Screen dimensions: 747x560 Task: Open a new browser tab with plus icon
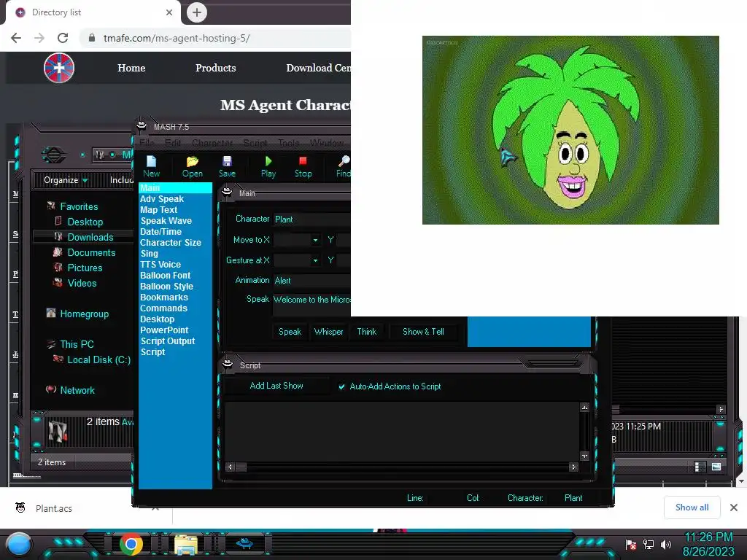pos(197,12)
